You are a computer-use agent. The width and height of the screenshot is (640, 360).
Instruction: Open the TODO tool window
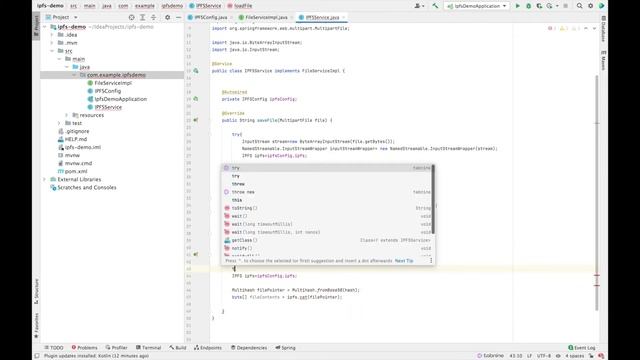tap(54, 348)
